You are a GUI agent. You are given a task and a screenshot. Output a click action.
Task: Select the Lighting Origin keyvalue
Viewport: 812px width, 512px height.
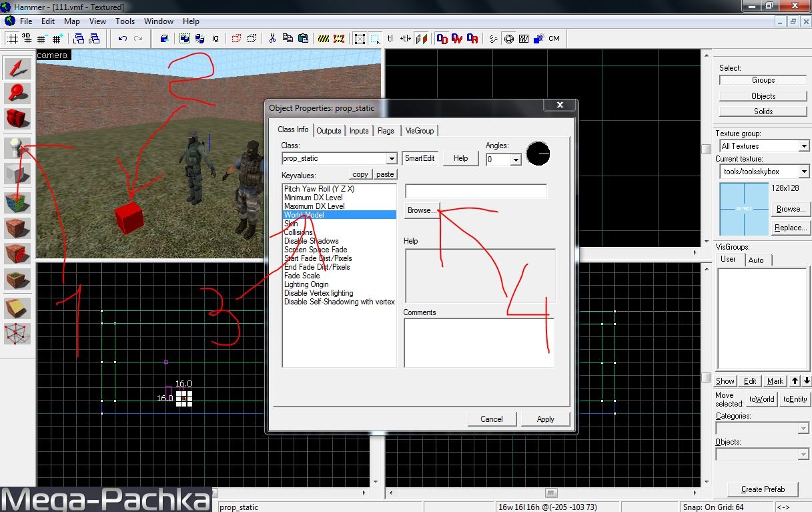(x=306, y=284)
